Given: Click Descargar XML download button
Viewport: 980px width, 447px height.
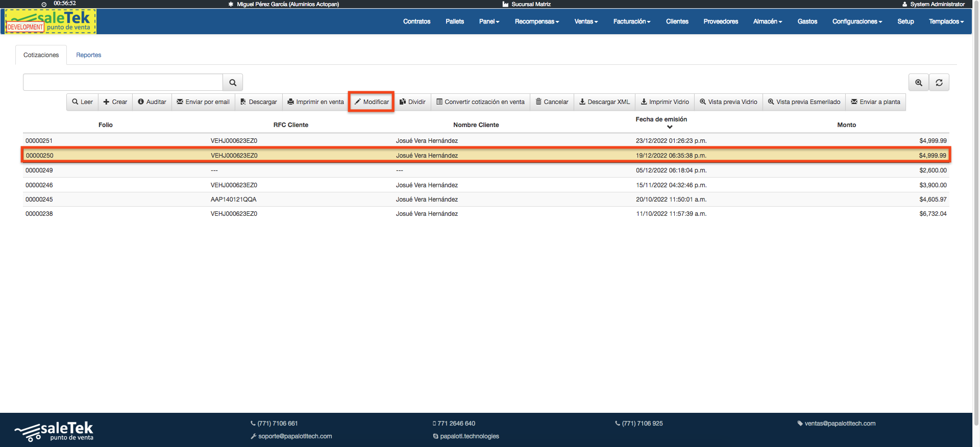Looking at the screenshot, I should click(604, 102).
